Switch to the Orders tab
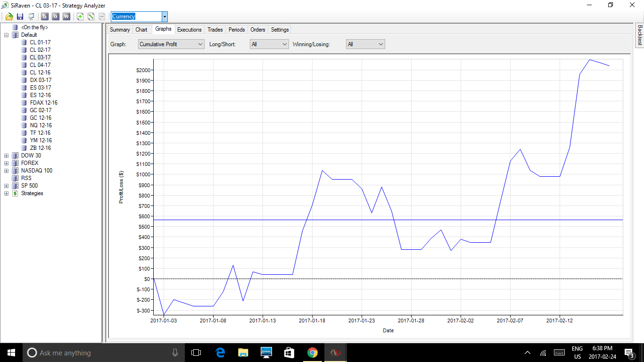This screenshot has width=644, height=362. [x=258, y=30]
